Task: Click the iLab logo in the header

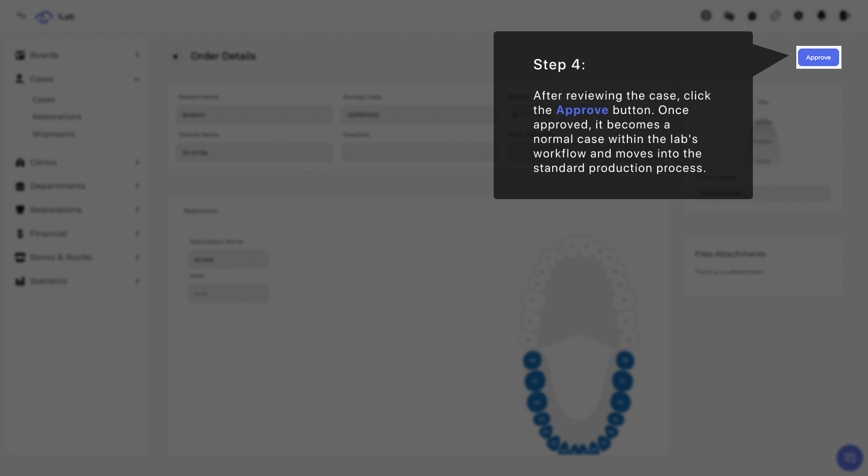Action: point(45,17)
